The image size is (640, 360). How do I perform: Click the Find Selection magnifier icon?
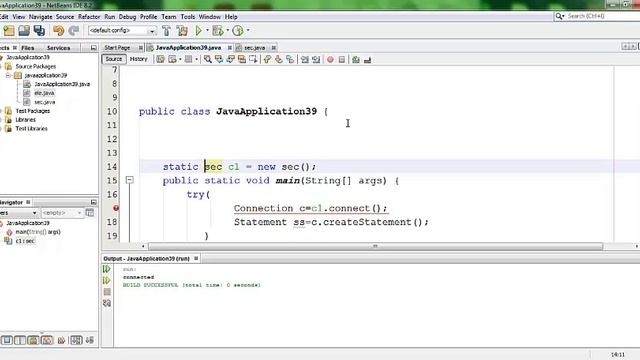click(208, 60)
